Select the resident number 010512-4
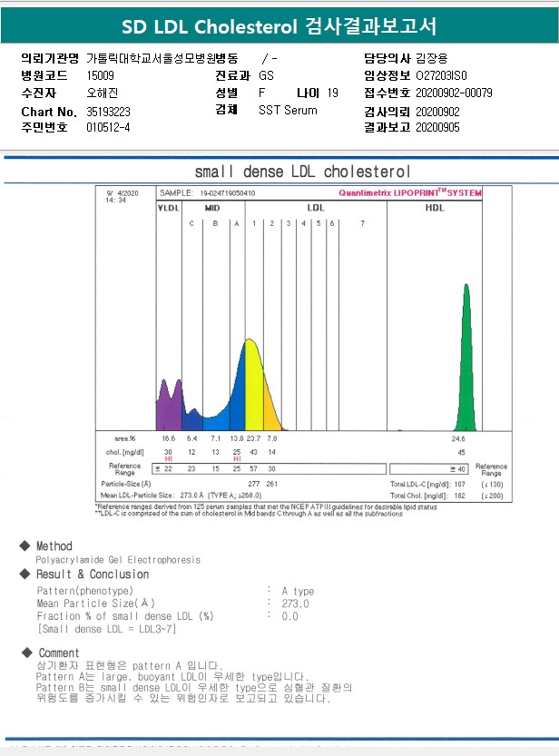559x756 pixels. tap(108, 127)
